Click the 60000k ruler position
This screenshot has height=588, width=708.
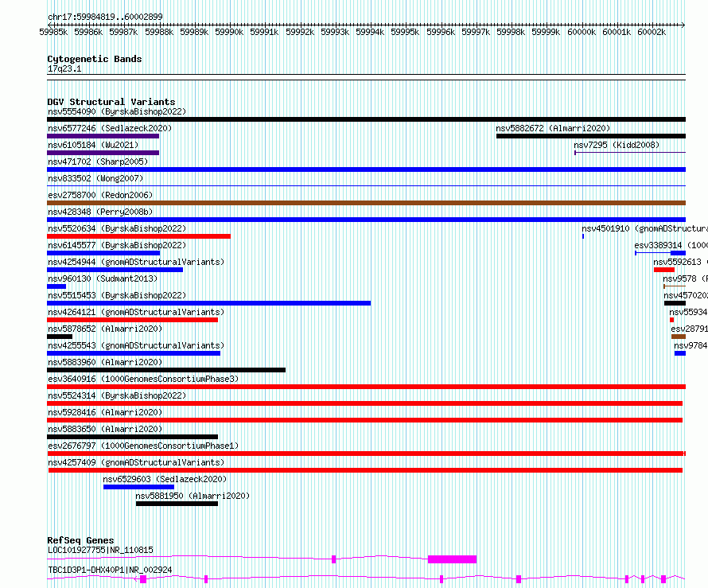coord(582,32)
